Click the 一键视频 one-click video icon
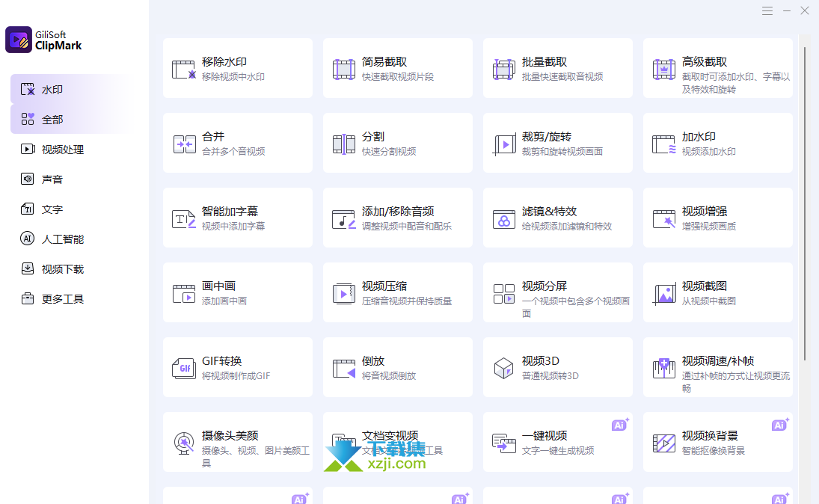Viewport: 819px width, 504px height. click(x=503, y=443)
